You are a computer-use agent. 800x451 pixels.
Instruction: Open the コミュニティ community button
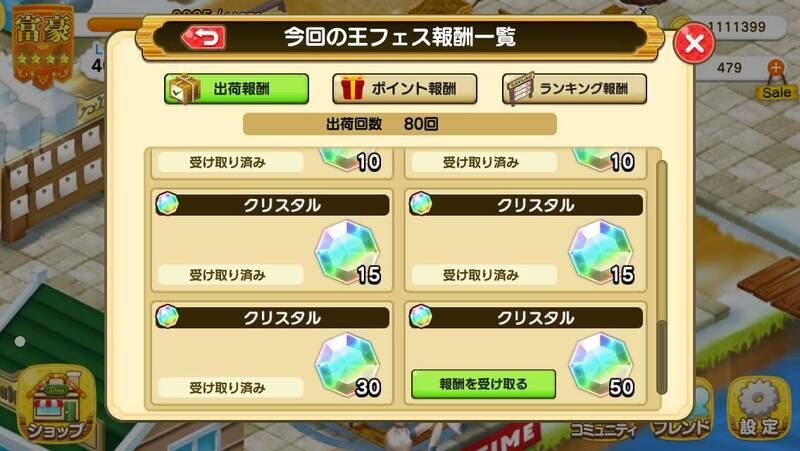[x=604, y=430]
